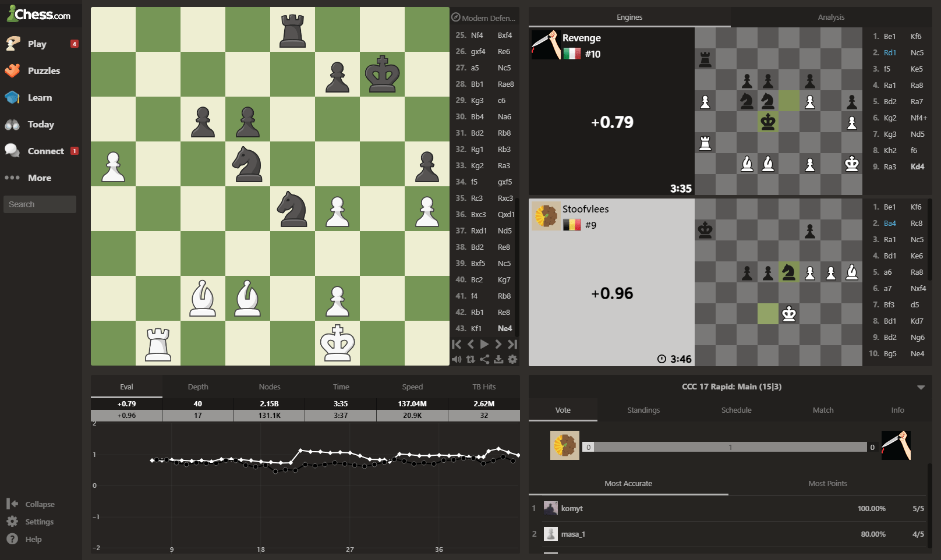
Task: Click the vote distribution bar
Action: 725,447
